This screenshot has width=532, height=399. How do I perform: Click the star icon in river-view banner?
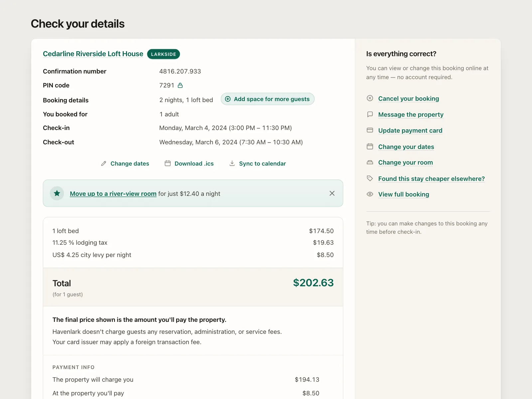click(57, 193)
